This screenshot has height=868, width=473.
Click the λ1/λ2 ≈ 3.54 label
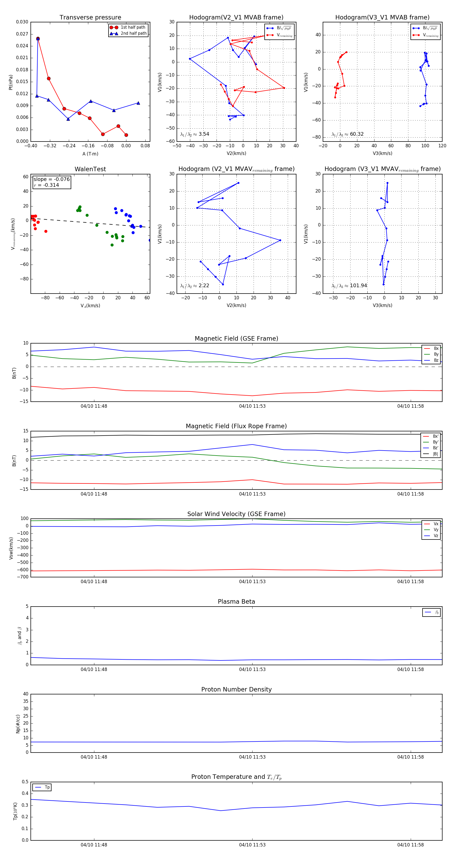click(194, 134)
